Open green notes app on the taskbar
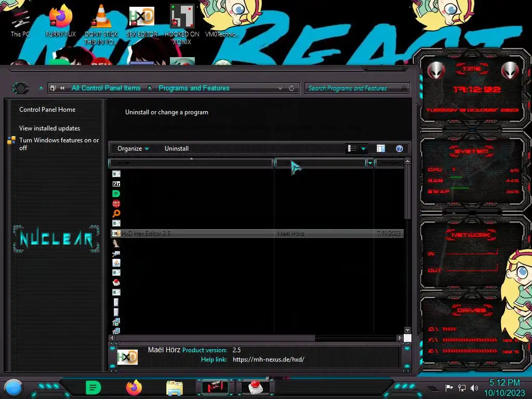 94,388
